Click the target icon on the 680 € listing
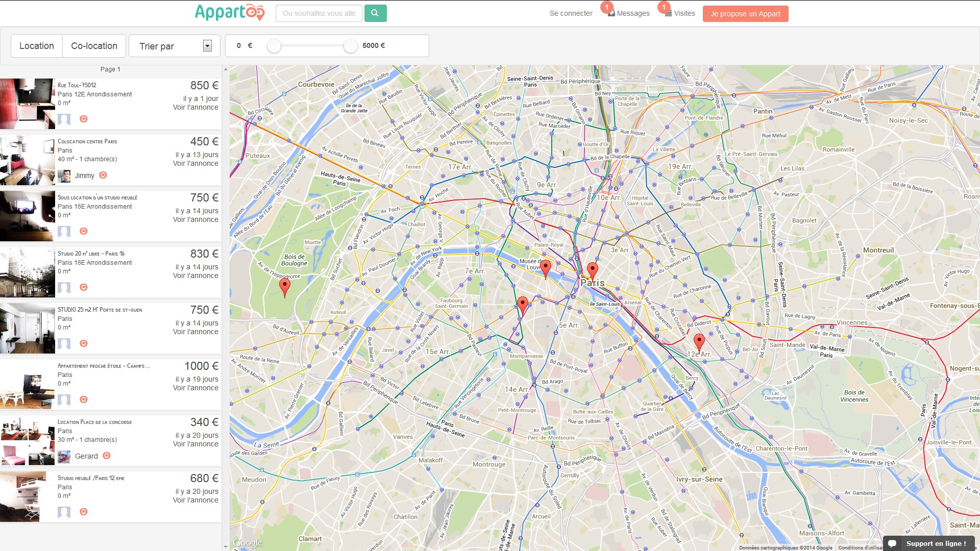The width and height of the screenshot is (980, 551). tap(84, 512)
